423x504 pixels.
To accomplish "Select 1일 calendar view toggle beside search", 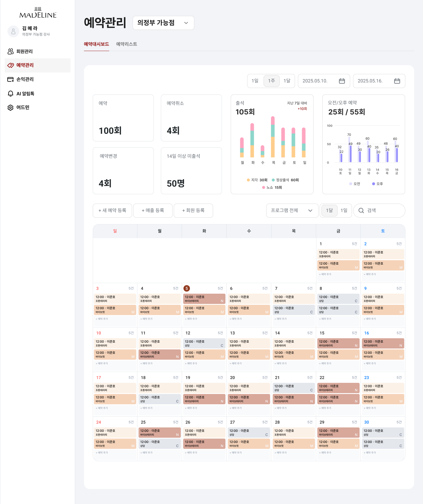I will pos(344,211).
